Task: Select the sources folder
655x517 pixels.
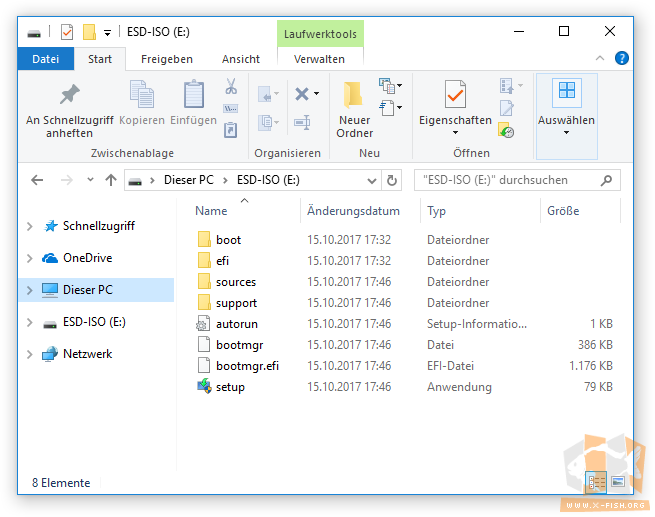Action: click(236, 282)
